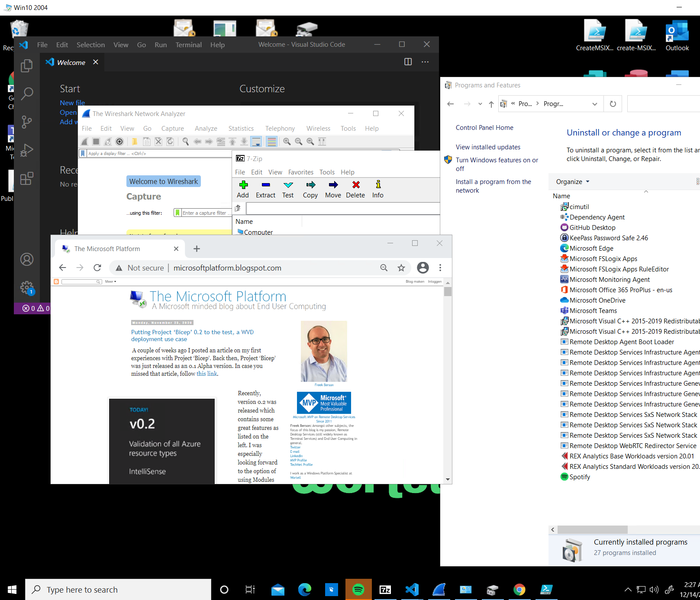
Task: Open the Manage gear in VS Code
Action: tap(27, 287)
